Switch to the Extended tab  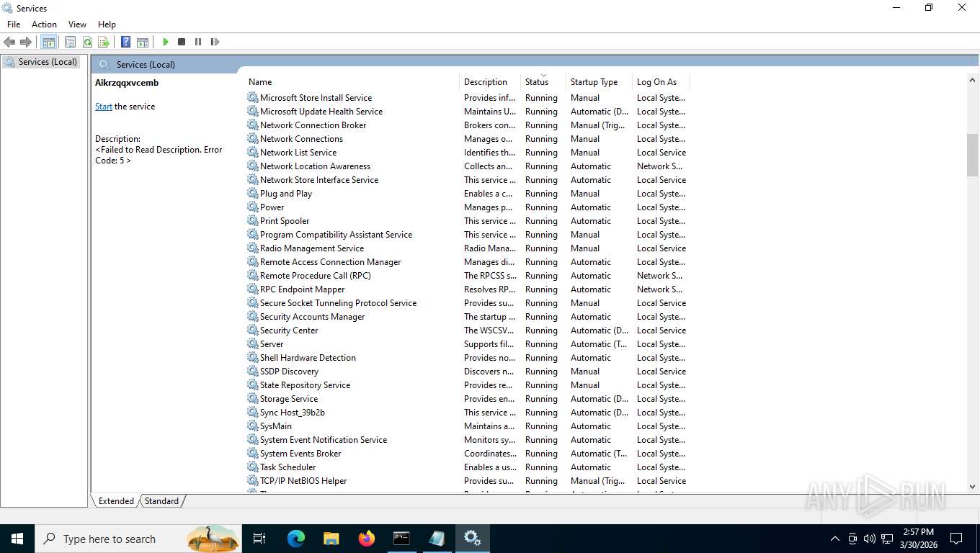pyautogui.click(x=116, y=501)
